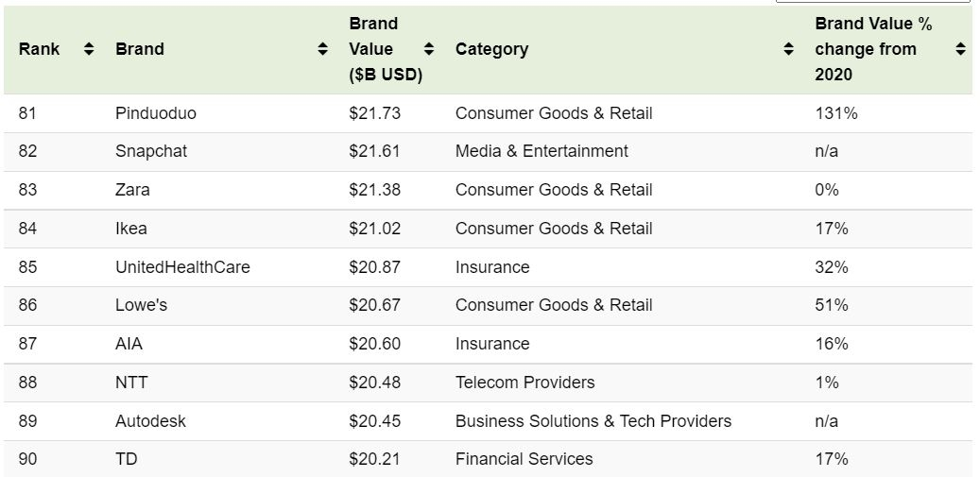Click the Zara row brand name
Image resolution: width=980 pixels, height=477 pixels.
tap(132, 190)
